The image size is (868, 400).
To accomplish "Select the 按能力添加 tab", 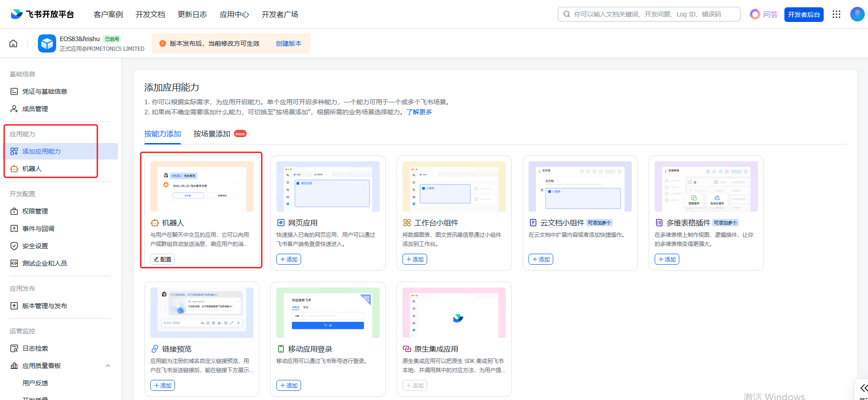I will pos(163,134).
